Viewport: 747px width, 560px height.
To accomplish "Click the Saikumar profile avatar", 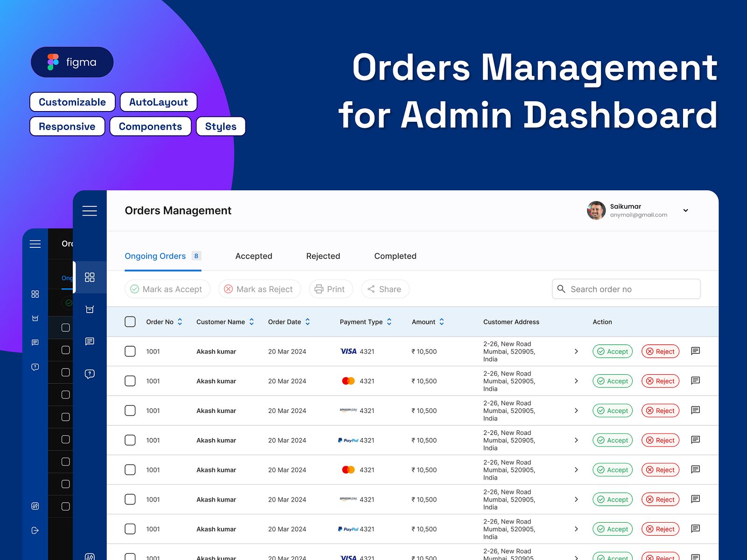I will 596,210.
